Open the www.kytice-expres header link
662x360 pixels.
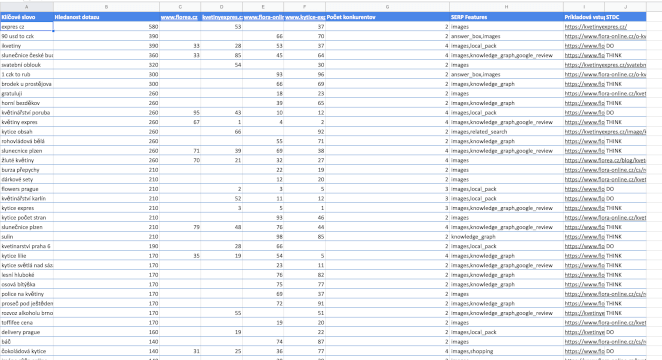point(305,17)
